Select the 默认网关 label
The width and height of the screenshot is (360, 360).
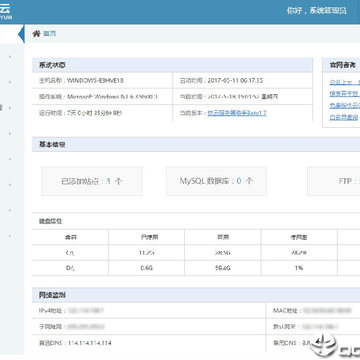click(x=285, y=327)
